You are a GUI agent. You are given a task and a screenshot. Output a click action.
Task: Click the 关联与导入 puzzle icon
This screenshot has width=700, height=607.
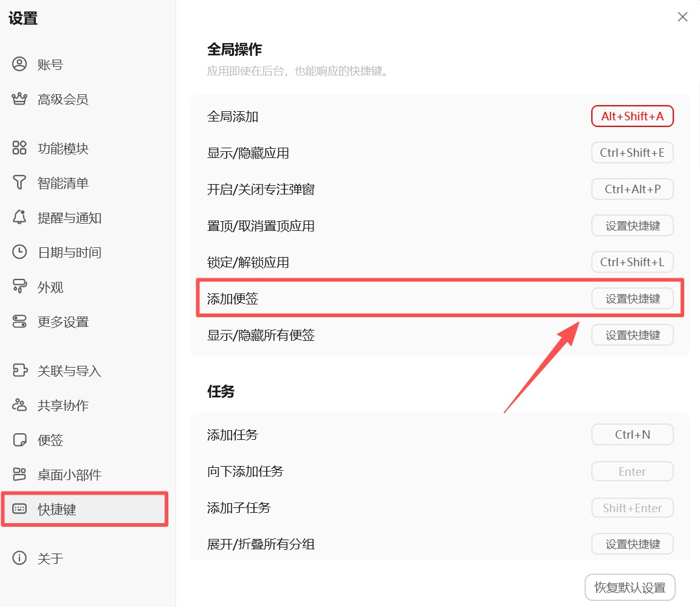click(18, 371)
